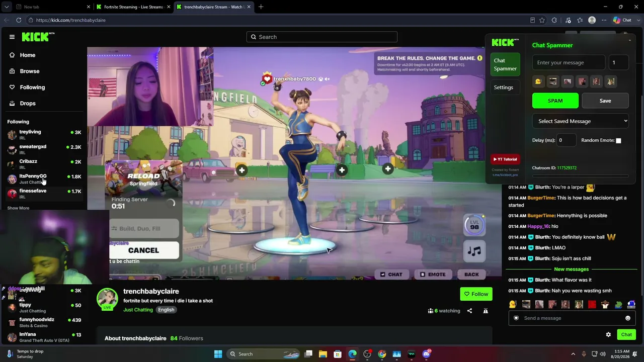Click the Enter your message field
Screen dimensions: 644x362
[569, 63]
